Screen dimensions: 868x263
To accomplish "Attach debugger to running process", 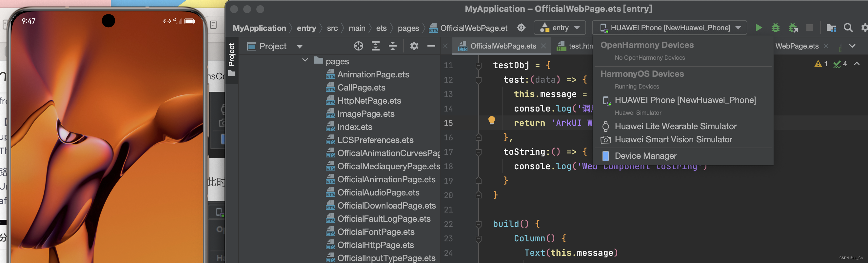I will click(x=793, y=28).
